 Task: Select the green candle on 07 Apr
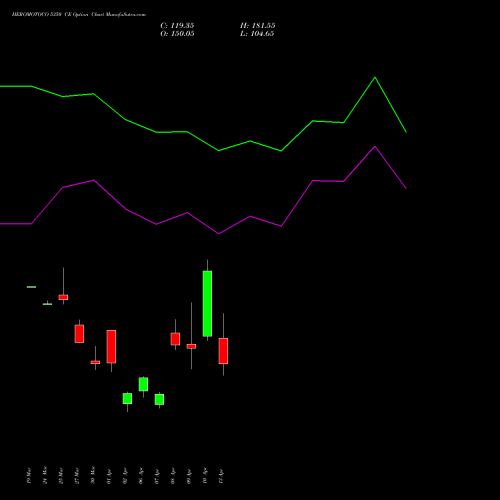pos(159,399)
